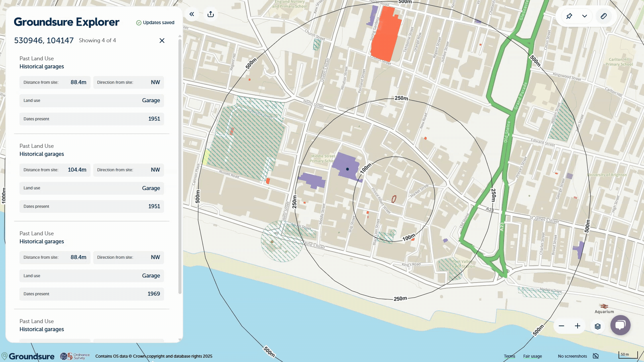This screenshot has width=644, height=362.
Task: Click the share/export icon
Action: (211, 14)
